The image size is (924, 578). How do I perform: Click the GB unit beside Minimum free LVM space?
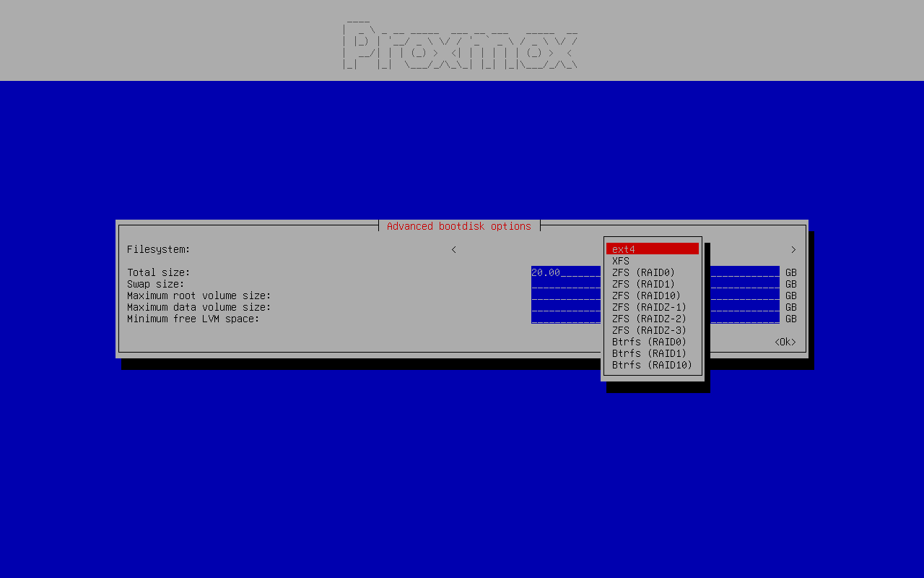coord(791,319)
